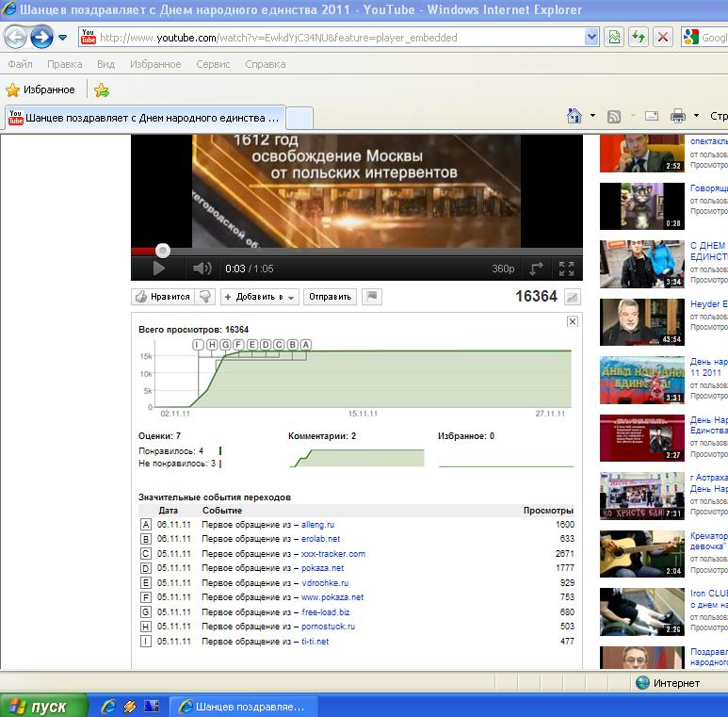Image resolution: width=728 pixels, height=717 pixels.
Task: Expand the address bar history dropdown
Action: coord(591,37)
